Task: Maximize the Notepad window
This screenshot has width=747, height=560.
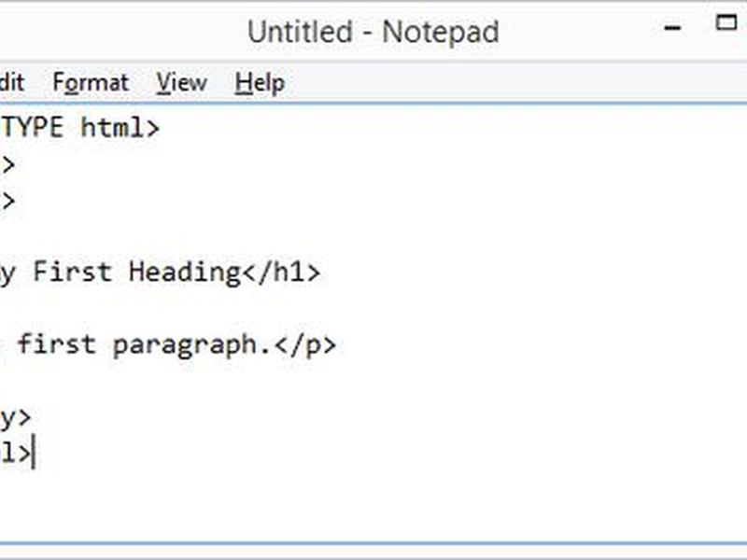Action: pyautogui.click(x=726, y=22)
